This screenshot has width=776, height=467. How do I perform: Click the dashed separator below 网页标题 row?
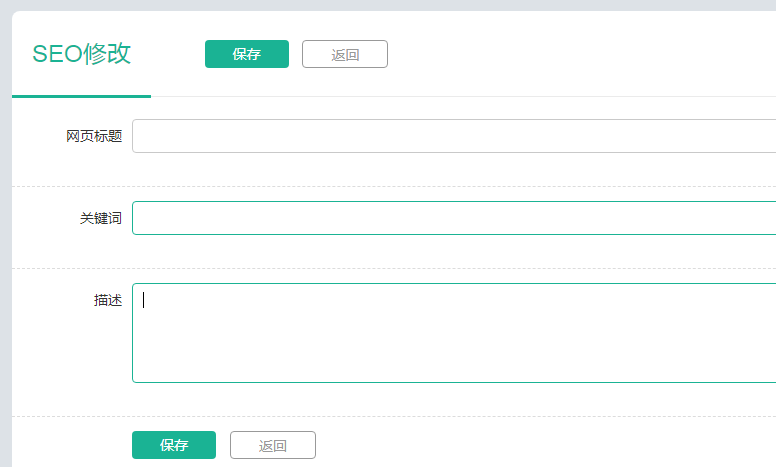click(394, 187)
